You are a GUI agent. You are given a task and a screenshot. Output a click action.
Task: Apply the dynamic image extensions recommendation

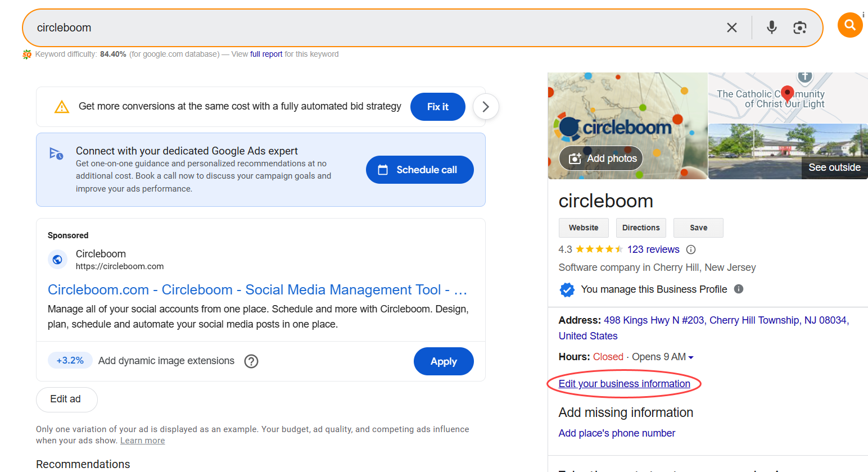tap(444, 361)
